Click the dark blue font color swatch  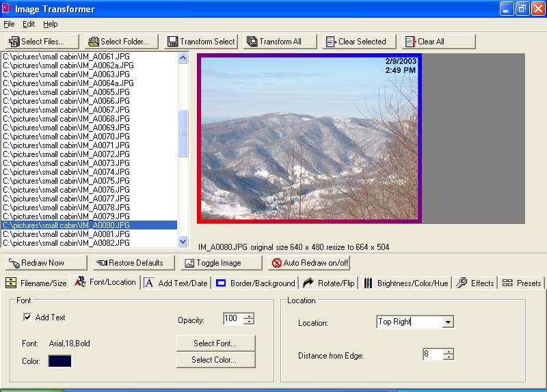click(60, 361)
